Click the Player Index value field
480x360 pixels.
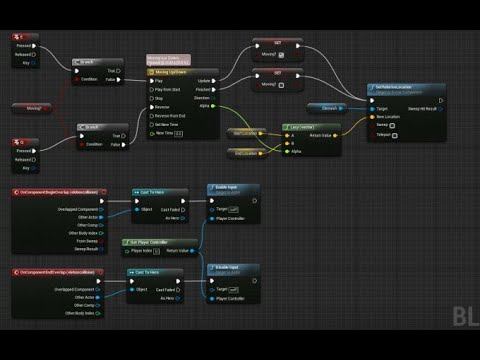(x=156, y=251)
